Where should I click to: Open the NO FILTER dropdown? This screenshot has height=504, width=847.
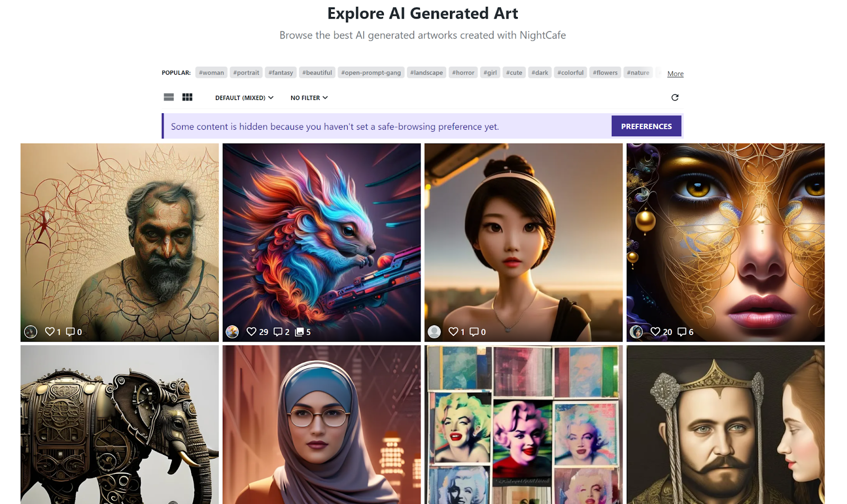tap(309, 98)
